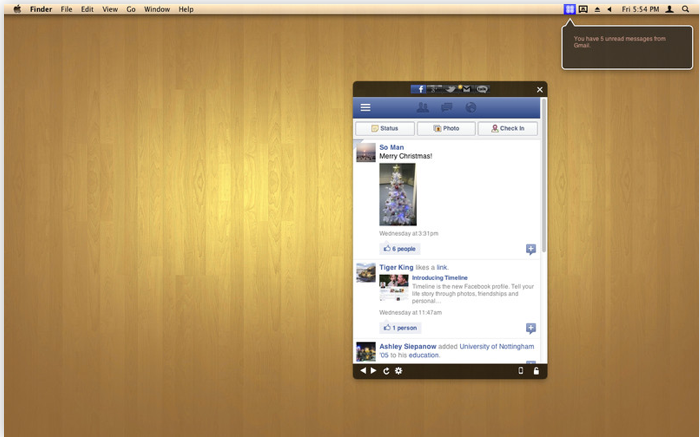Click the '1 person' like count
This screenshot has width=700, height=437.
click(400, 328)
